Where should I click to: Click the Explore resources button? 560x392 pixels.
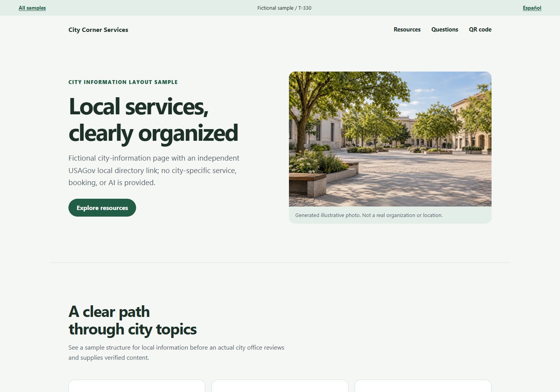click(102, 208)
